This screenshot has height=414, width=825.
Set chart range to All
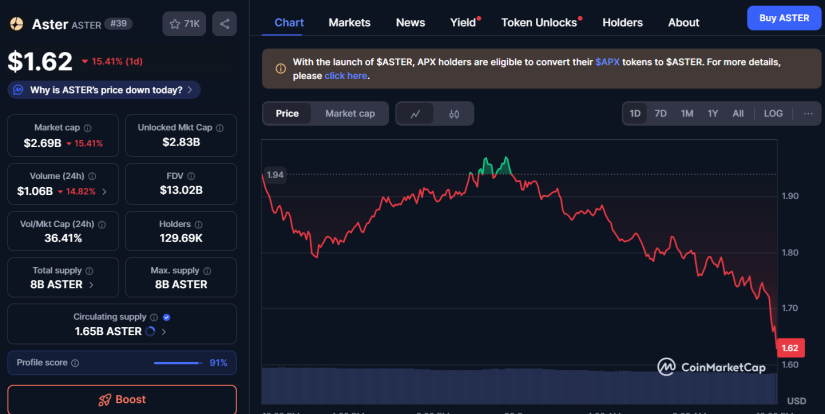pyautogui.click(x=738, y=114)
